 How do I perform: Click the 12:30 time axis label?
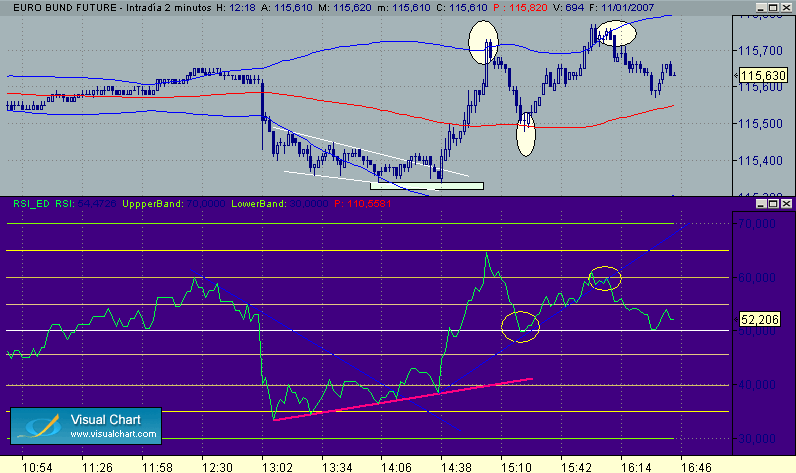pos(217,467)
